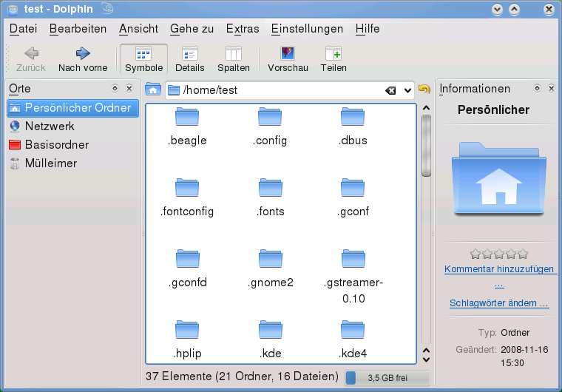
Task: Open the Hilfe menu
Action: (x=368, y=29)
